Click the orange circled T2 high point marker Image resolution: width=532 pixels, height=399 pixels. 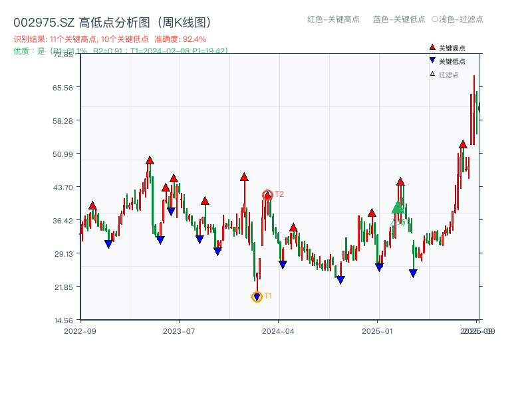point(268,194)
